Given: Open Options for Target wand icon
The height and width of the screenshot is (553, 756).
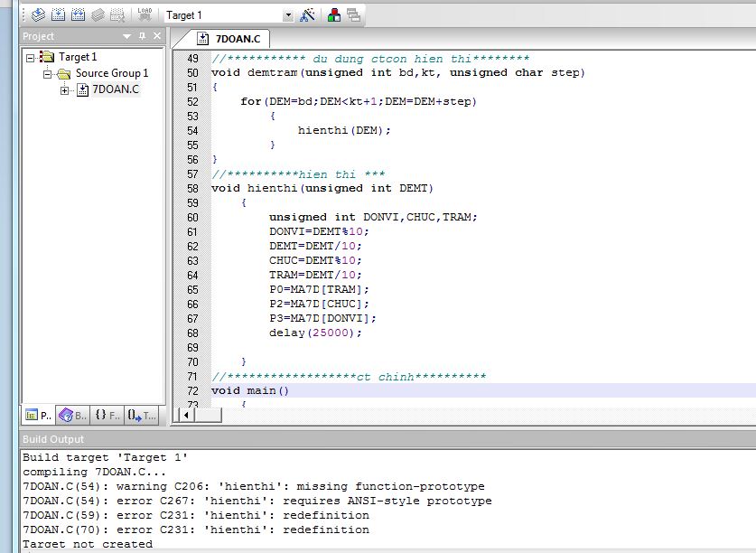Looking at the screenshot, I should [308, 14].
